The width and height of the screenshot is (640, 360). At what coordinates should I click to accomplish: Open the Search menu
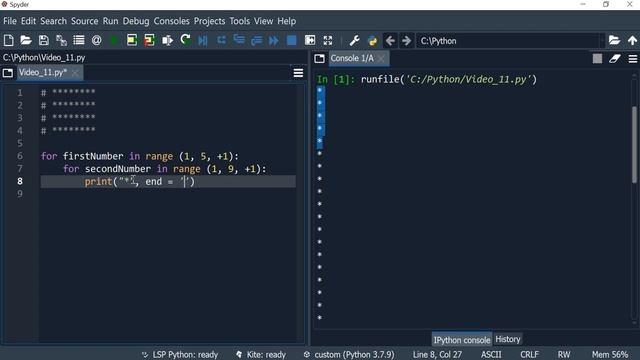pyautogui.click(x=53, y=21)
